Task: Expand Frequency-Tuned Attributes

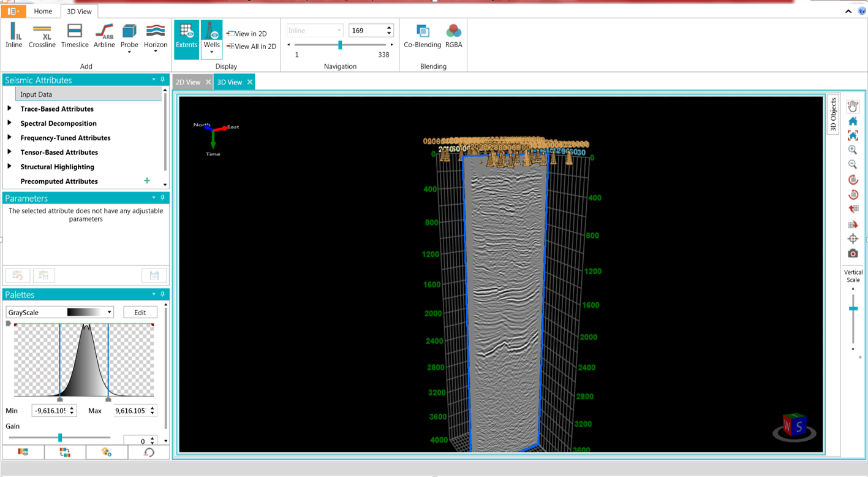Action: click(9, 137)
